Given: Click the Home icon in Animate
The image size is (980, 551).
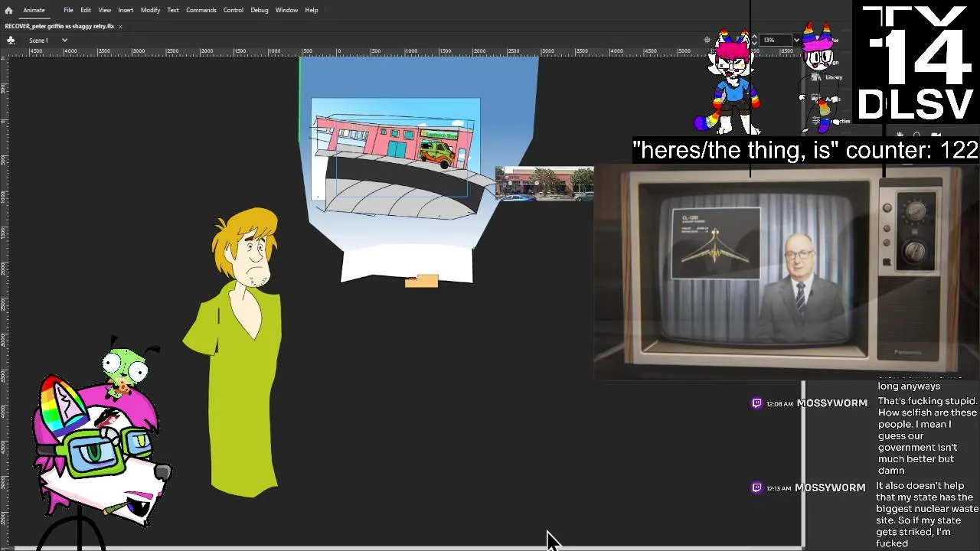Looking at the screenshot, I should (x=8, y=10).
